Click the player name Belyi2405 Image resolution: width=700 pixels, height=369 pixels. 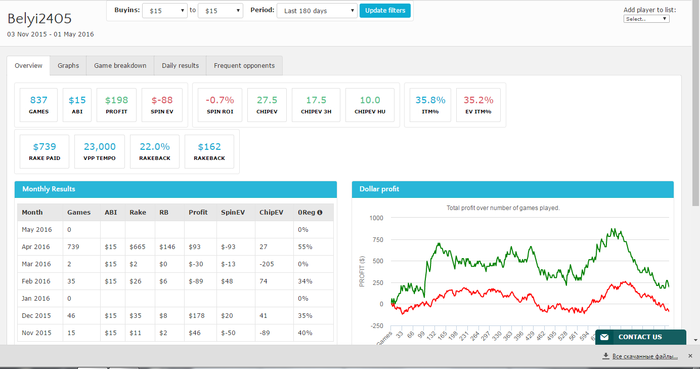39,18
